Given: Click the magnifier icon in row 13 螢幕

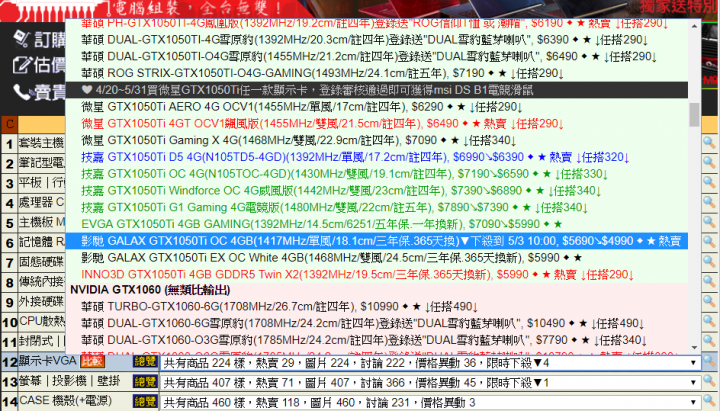Looking at the screenshot, I should 710,382.
